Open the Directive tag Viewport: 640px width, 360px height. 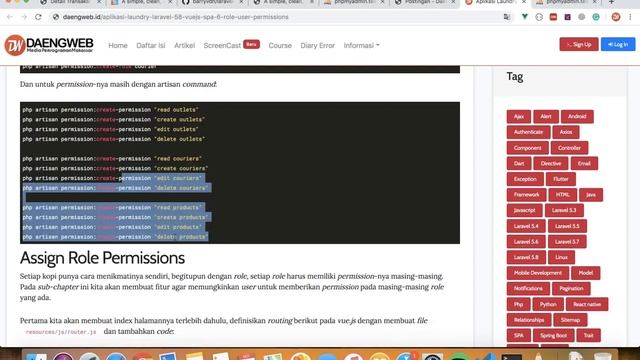(551, 163)
